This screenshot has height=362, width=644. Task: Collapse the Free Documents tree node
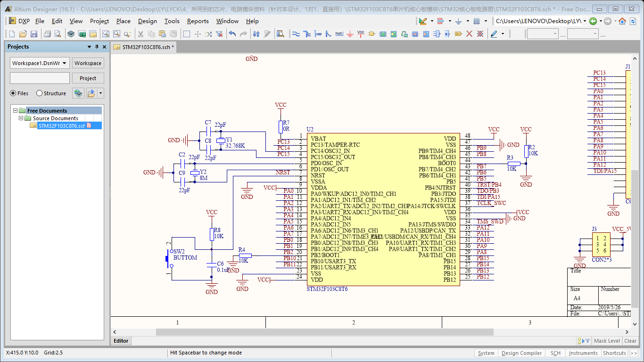point(16,111)
